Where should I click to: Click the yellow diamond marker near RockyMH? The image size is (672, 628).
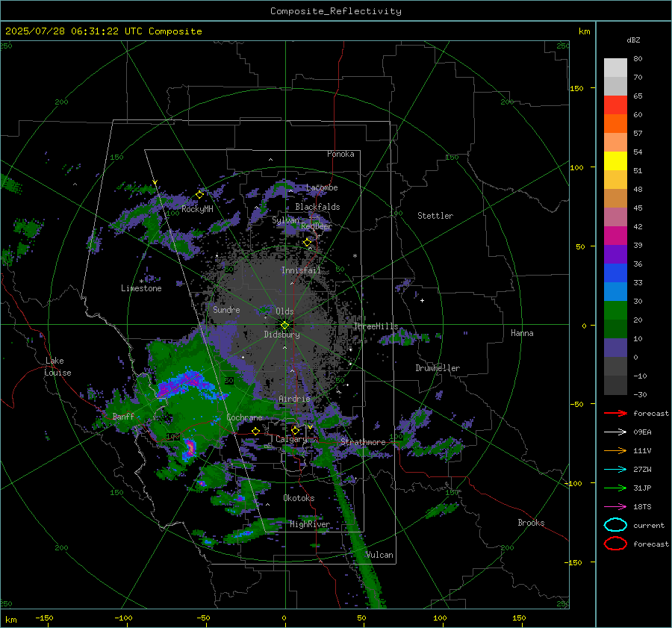pos(199,195)
